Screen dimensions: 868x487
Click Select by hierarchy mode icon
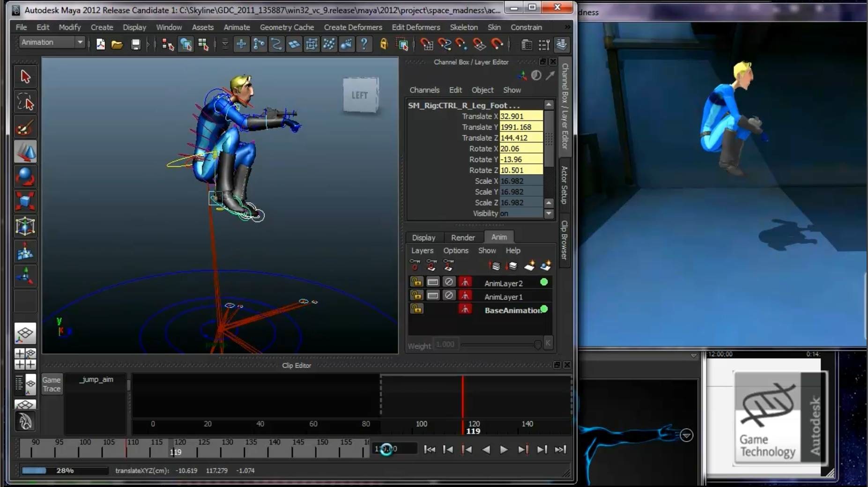point(168,44)
